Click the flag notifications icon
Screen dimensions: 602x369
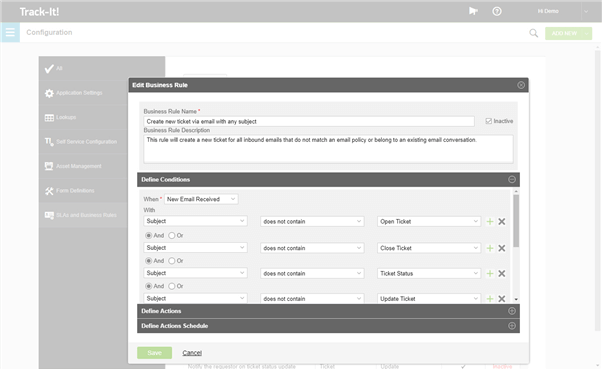pyautogui.click(x=473, y=11)
